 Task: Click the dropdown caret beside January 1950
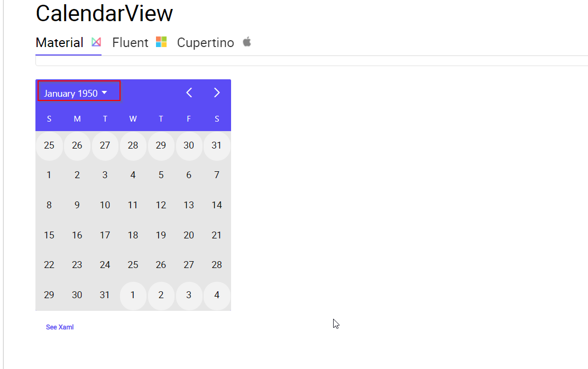pos(106,92)
